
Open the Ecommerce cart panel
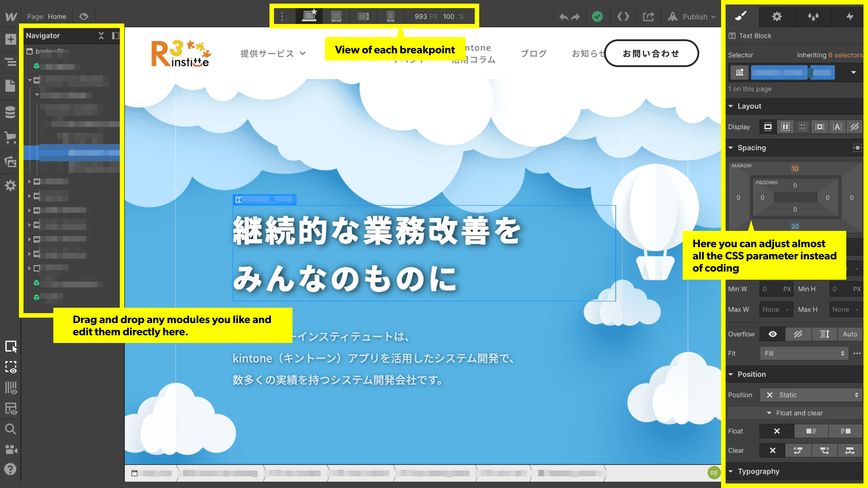(10, 137)
